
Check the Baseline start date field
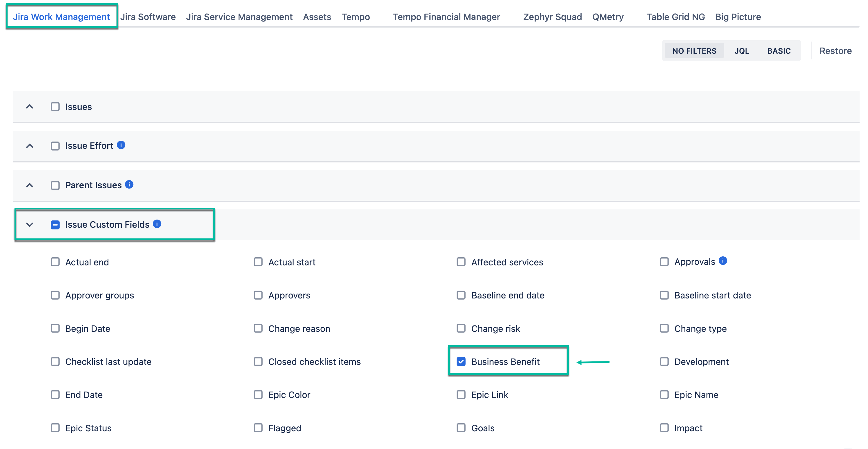pos(664,295)
